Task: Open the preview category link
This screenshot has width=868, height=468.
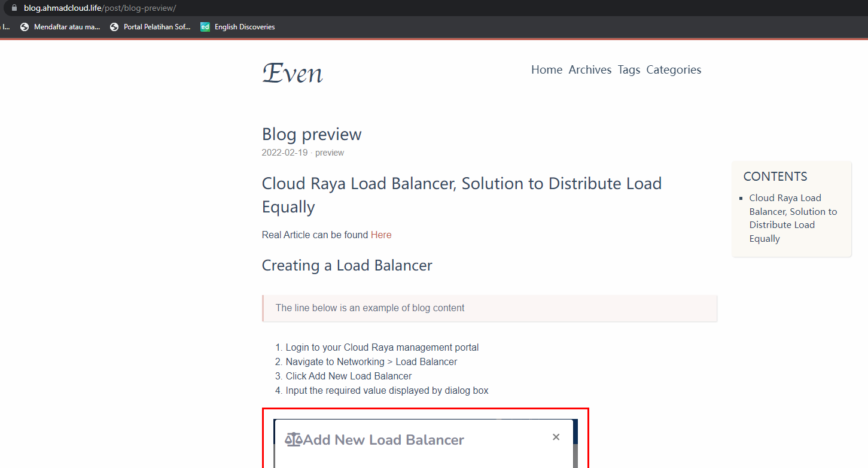Action: (x=330, y=153)
